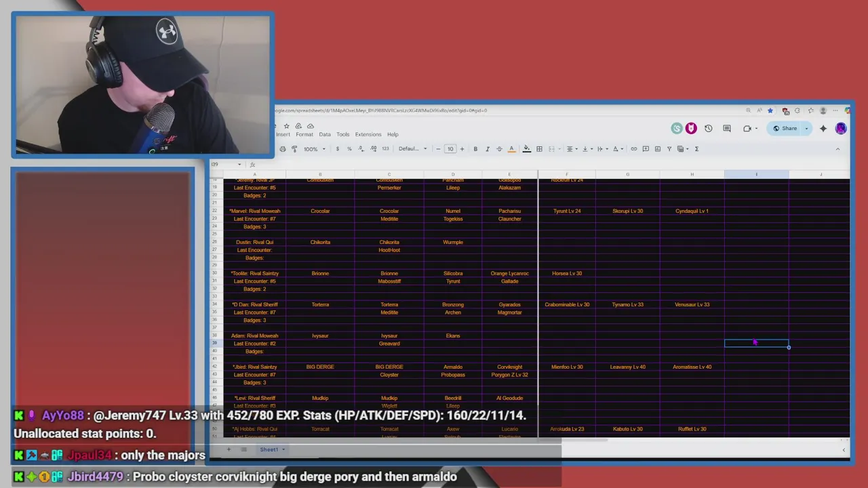Open the text rotation dropdown
The height and width of the screenshot is (488, 868).
pyautogui.click(x=617, y=149)
